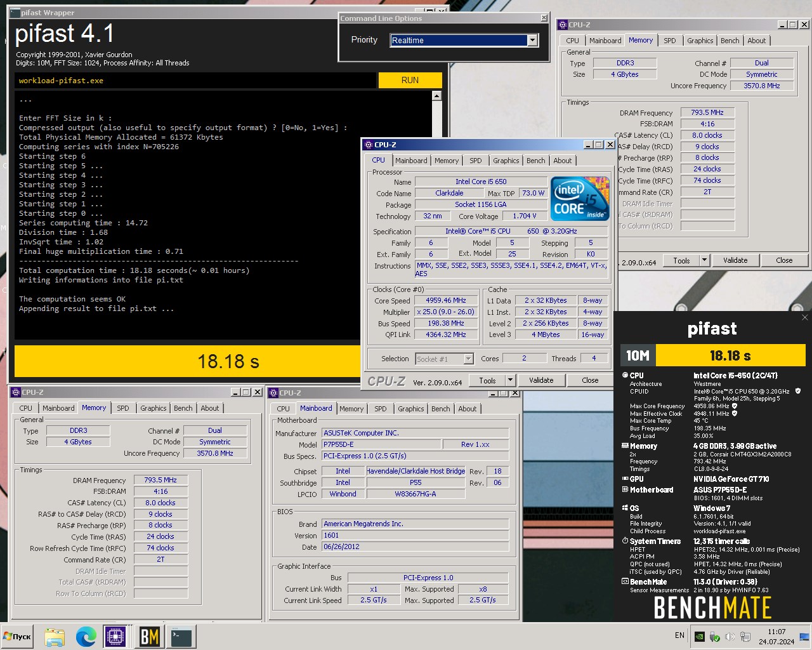Image resolution: width=812 pixels, height=650 pixels.
Task: Click Uncore Frequency 3570.8 MHz in top-right window
Action: click(x=762, y=86)
